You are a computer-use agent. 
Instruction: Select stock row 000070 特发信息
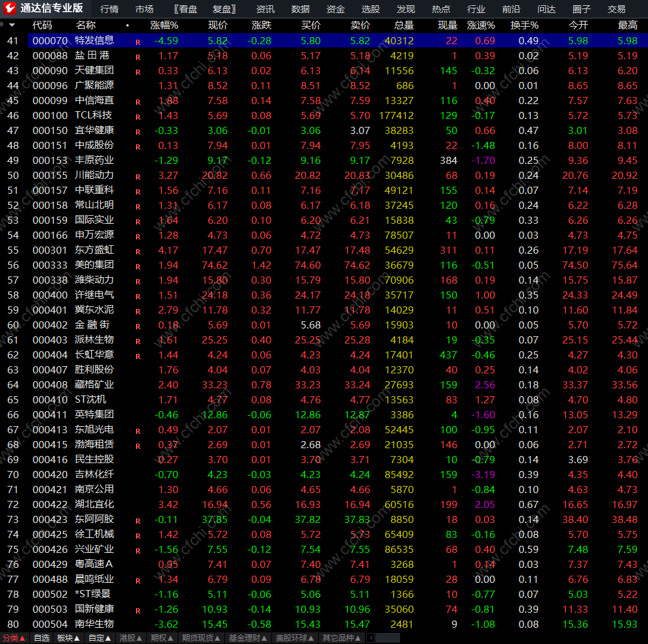(324, 40)
